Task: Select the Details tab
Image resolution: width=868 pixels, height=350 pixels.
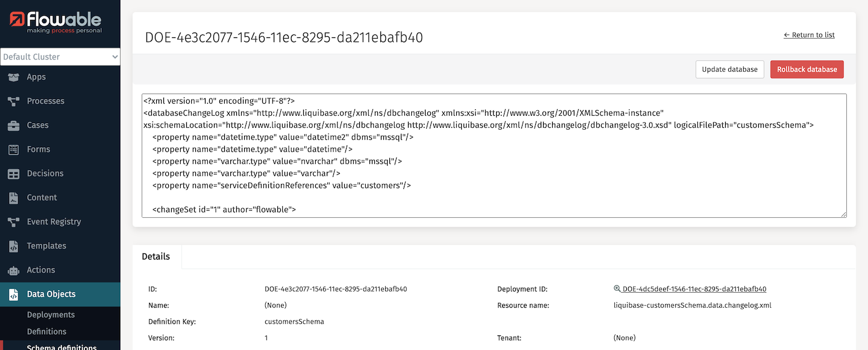Action: point(156,256)
